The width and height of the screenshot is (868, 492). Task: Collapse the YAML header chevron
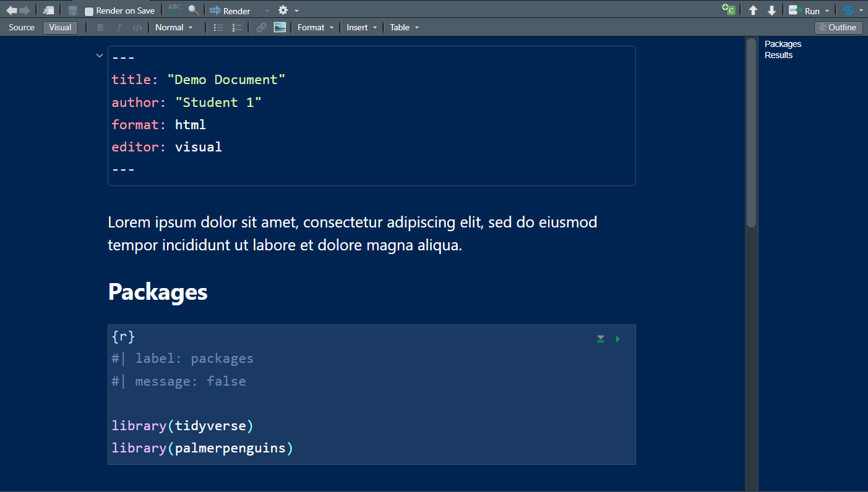point(99,56)
